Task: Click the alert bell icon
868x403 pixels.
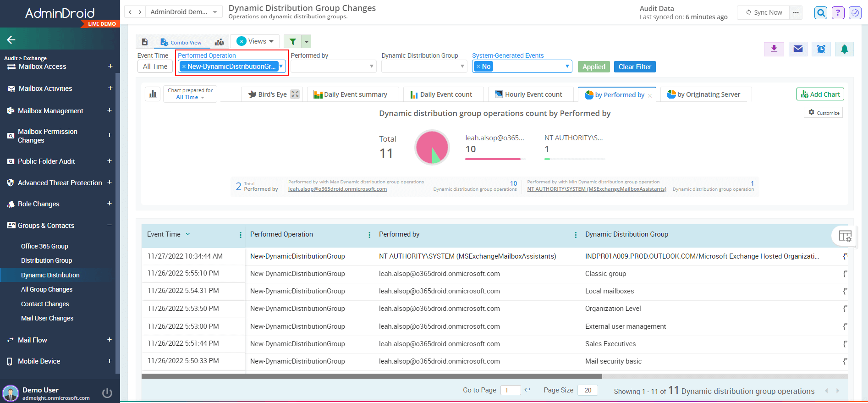Action: pyautogui.click(x=844, y=49)
